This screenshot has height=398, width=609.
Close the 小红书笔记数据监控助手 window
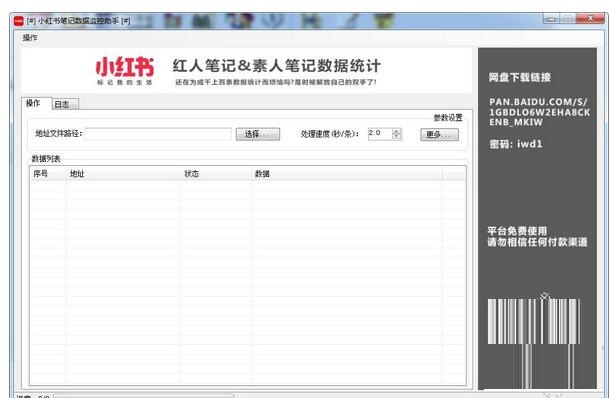pyautogui.click(x=590, y=18)
